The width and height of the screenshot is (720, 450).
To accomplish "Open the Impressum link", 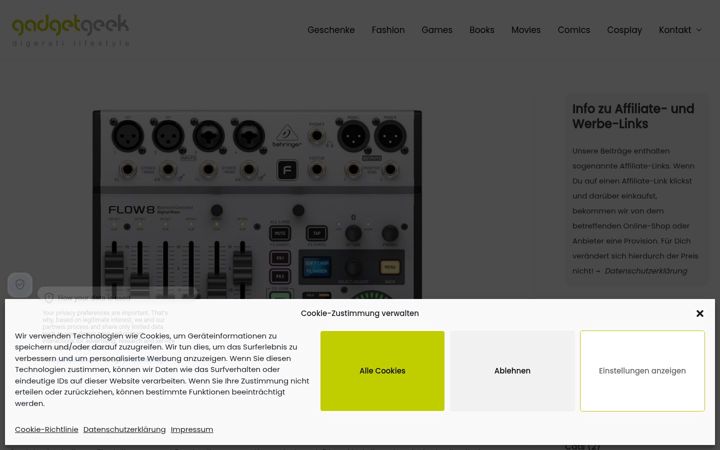I will point(191,429).
